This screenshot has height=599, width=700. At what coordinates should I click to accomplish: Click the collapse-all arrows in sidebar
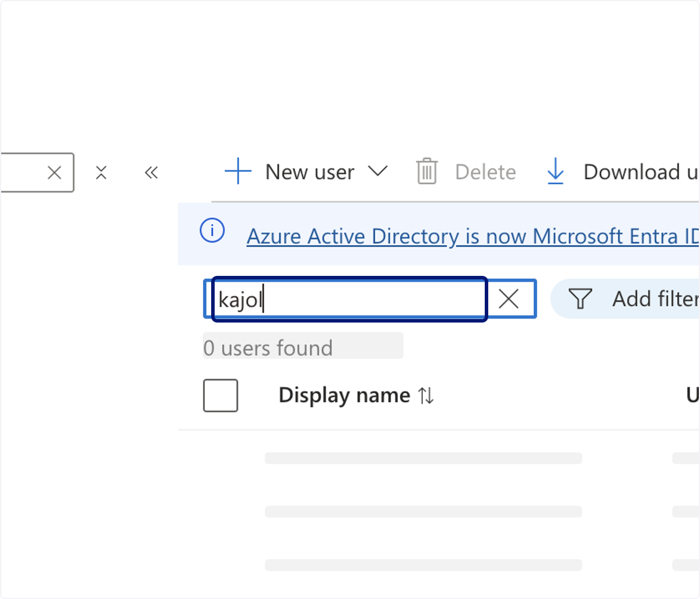coord(101,173)
